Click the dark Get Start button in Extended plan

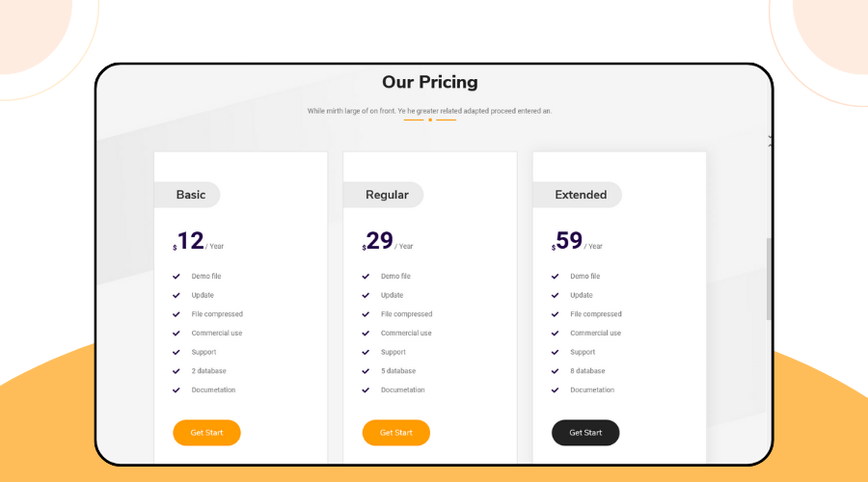pos(585,433)
